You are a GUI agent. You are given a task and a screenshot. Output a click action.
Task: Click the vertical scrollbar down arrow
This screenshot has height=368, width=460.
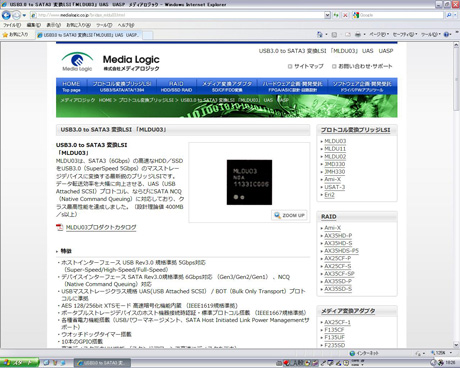tap(456, 345)
